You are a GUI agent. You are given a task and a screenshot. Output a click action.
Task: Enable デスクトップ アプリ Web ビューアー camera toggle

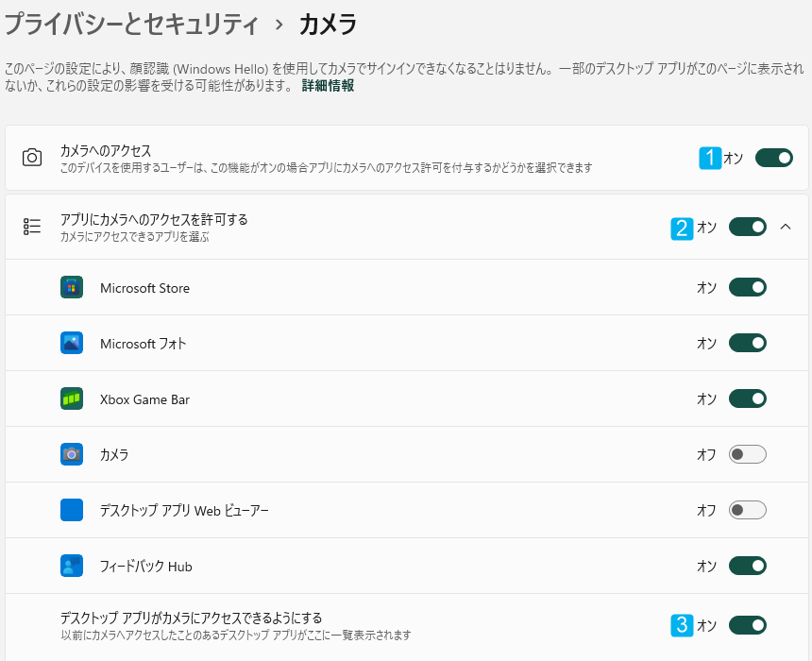747,510
